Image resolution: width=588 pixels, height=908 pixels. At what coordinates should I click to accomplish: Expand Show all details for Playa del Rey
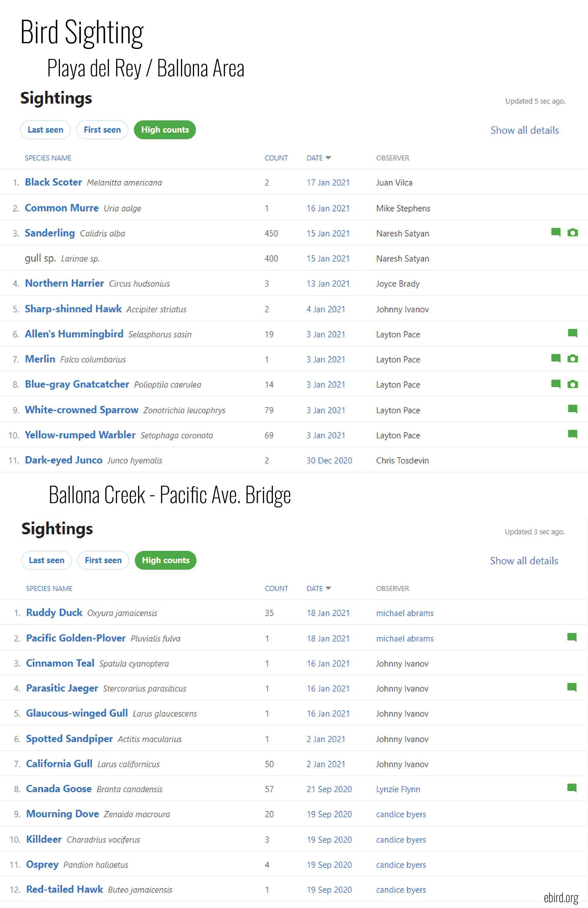(524, 130)
